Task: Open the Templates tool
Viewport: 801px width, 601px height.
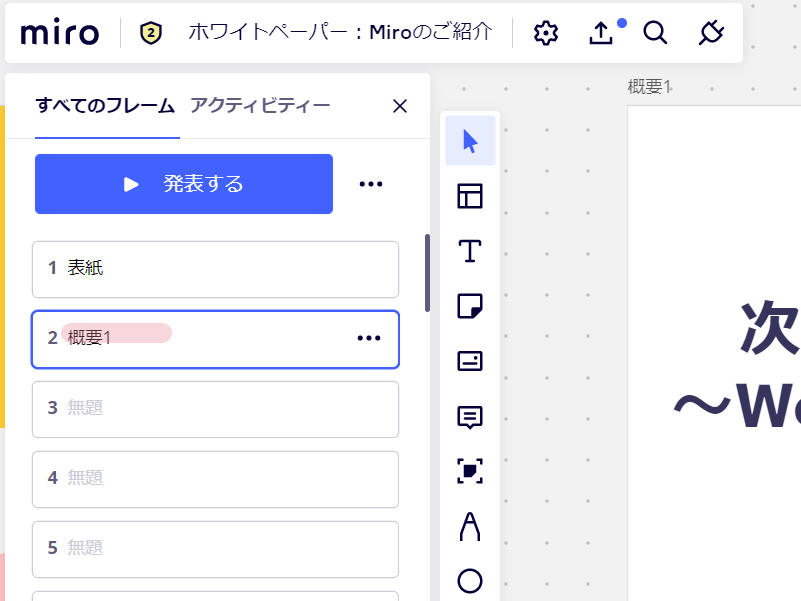Action: click(470, 196)
